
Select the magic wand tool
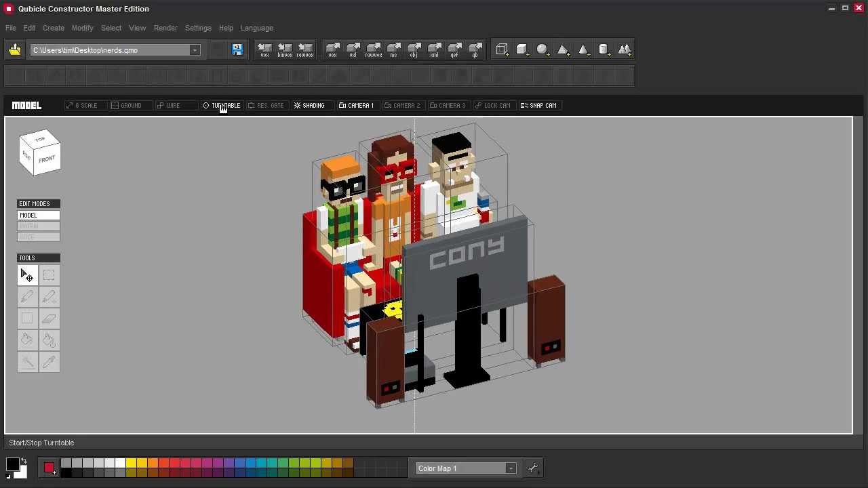tap(27, 362)
